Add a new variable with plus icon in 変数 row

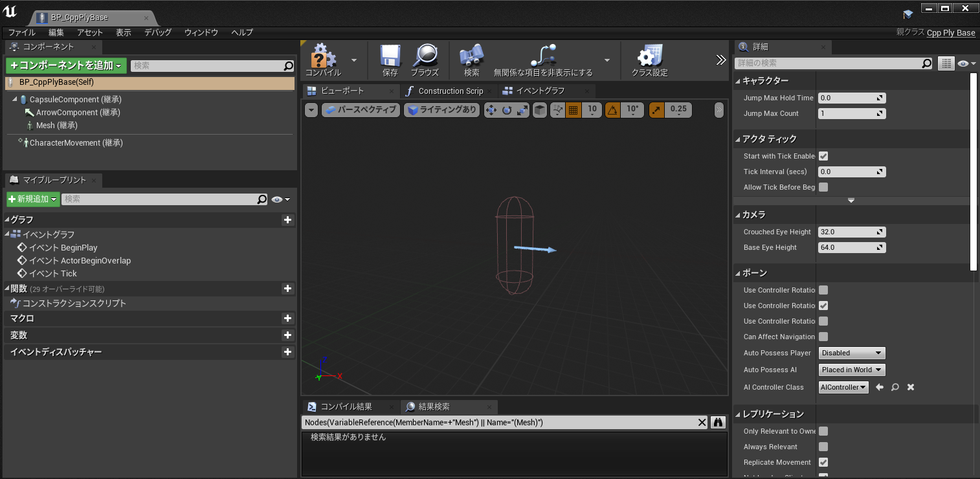pos(288,335)
